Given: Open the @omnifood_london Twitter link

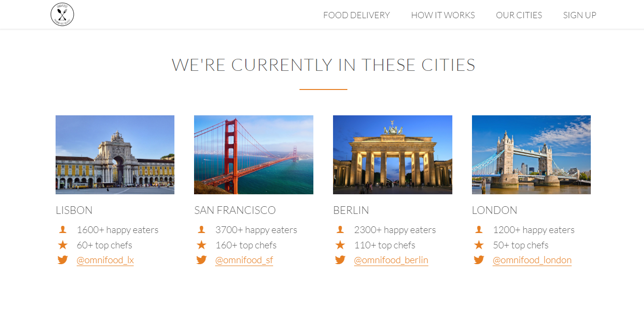Looking at the screenshot, I should click(532, 260).
